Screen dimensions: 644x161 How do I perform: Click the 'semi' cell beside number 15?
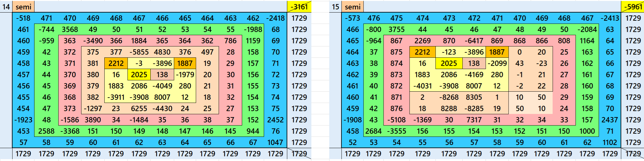click(352, 7)
